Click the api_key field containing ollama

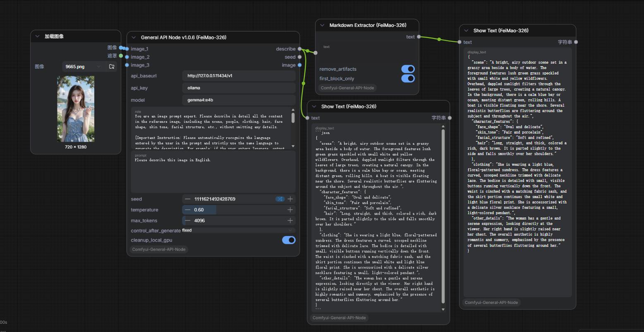239,88
